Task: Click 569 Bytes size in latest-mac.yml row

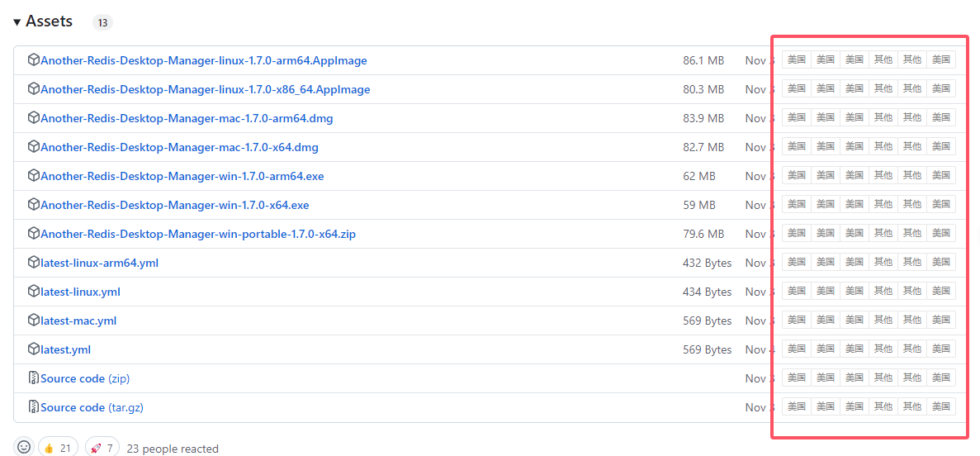Action: [708, 321]
